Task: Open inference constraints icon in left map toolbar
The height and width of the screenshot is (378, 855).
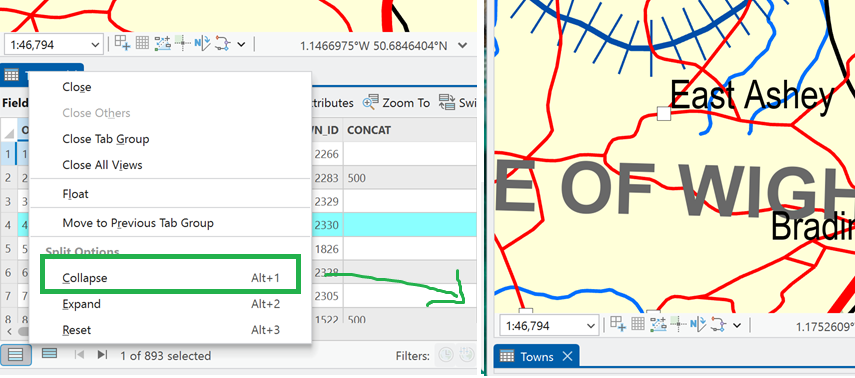Action: coord(162,44)
